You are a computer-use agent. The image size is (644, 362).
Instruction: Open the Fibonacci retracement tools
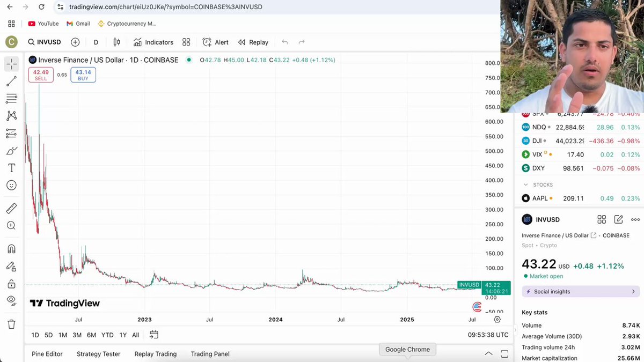(11, 99)
